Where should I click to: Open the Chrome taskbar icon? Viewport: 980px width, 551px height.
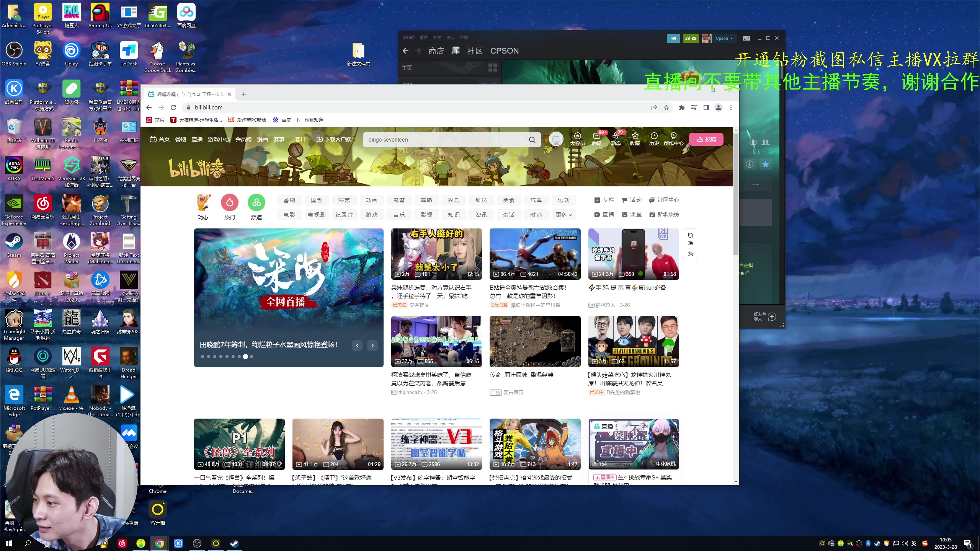(x=160, y=543)
